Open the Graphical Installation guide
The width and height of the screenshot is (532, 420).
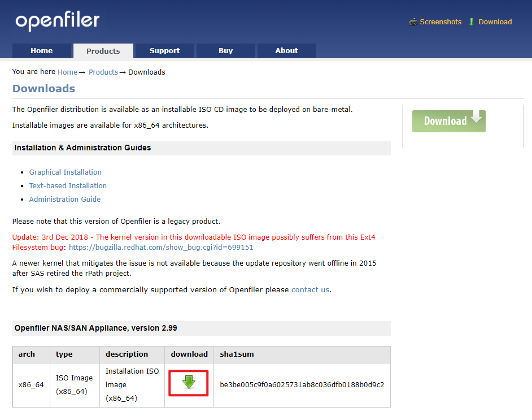(65, 172)
